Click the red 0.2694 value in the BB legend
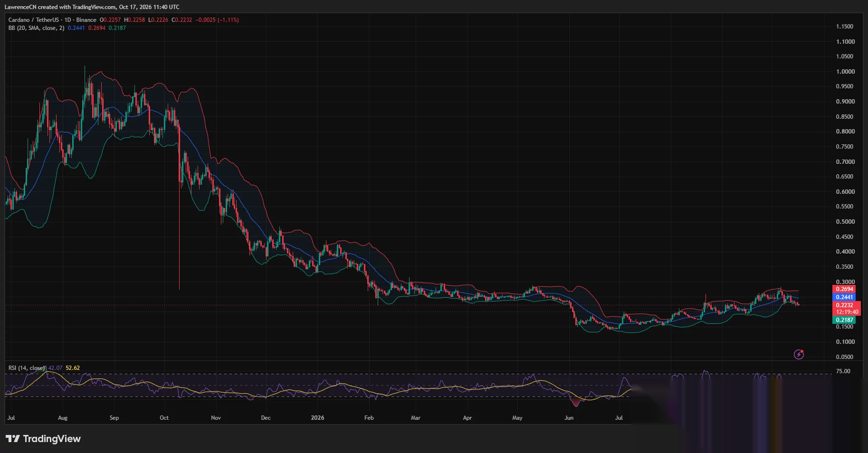868x453 pixels. click(97, 28)
